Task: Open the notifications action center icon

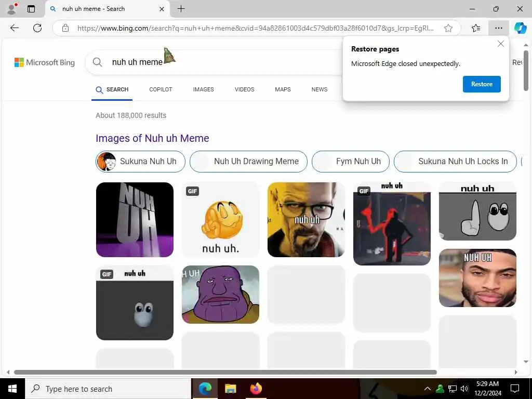Action: point(515,389)
